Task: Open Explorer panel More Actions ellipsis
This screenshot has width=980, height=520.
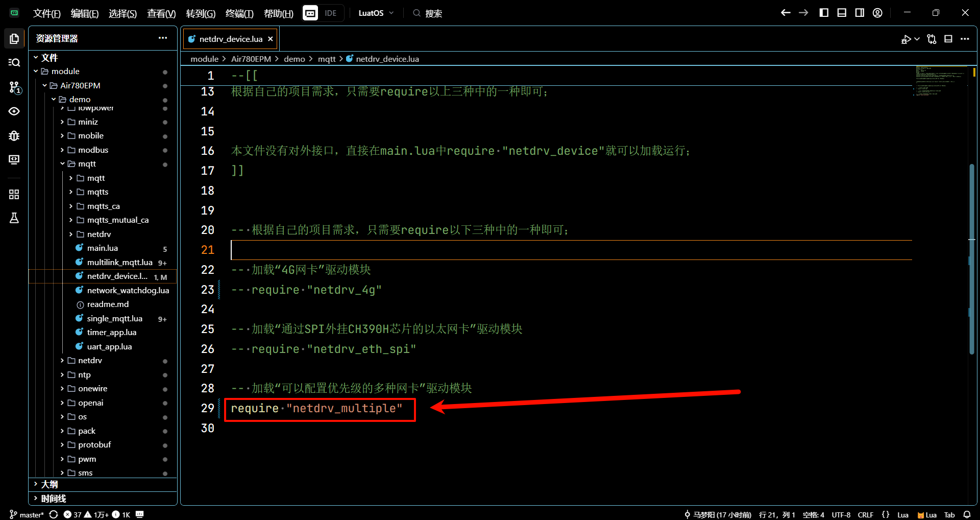Action: coord(163,38)
